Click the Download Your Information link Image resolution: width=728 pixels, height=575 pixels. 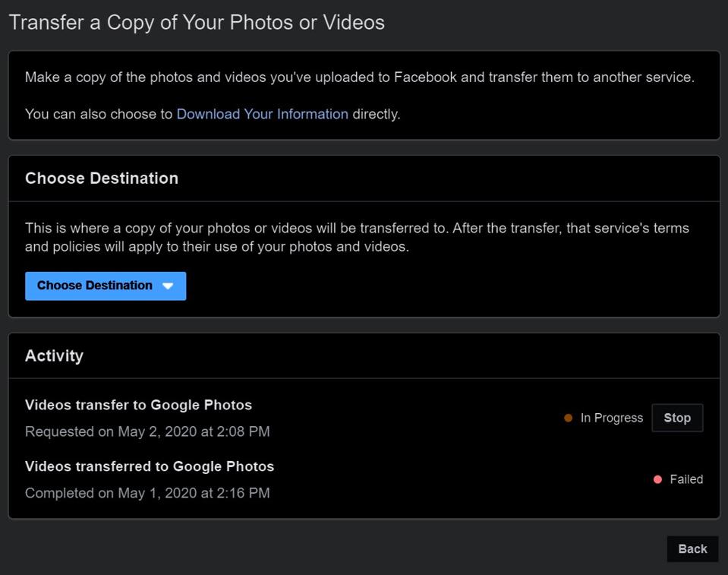[x=262, y=114]
